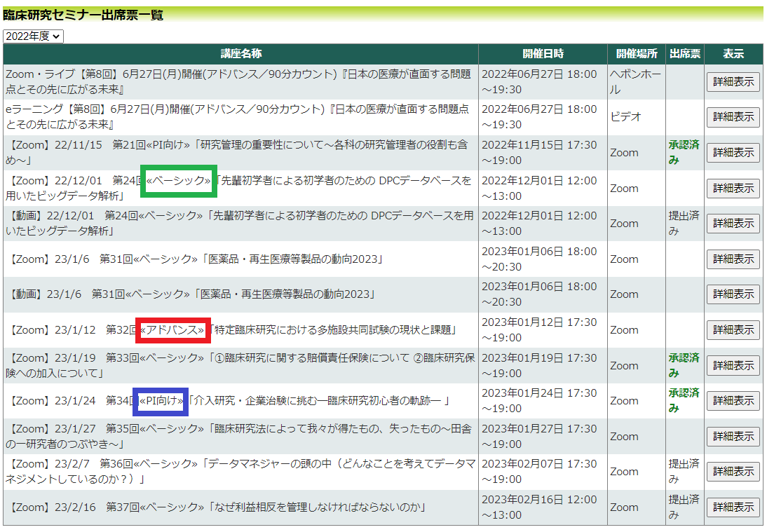Open details for 第35回 臨床研究法 seminar
The height and width of the screenshot is (532, 767).
(733, 436)
